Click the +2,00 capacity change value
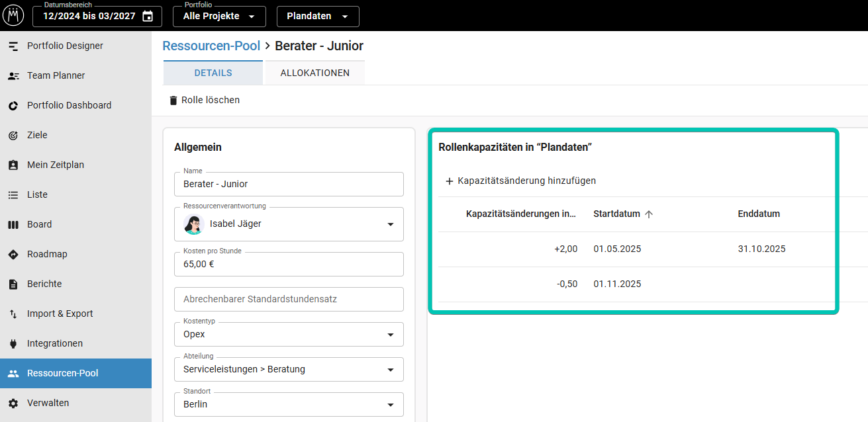The image size is (868, 422). (x=566, y=249)
